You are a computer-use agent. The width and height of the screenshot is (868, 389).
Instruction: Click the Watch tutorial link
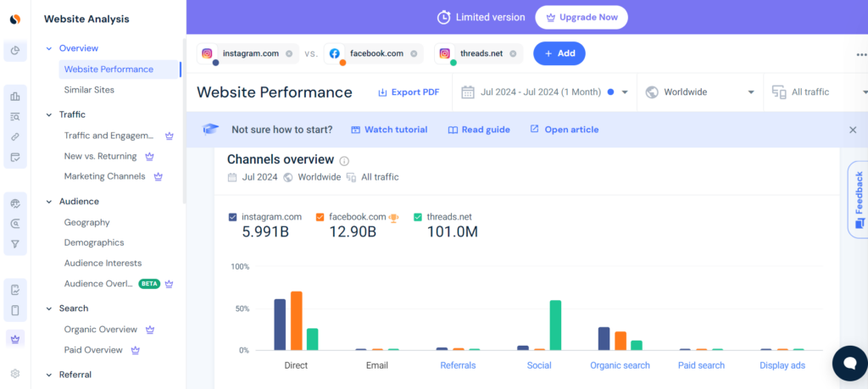click(x=389, y=130)
